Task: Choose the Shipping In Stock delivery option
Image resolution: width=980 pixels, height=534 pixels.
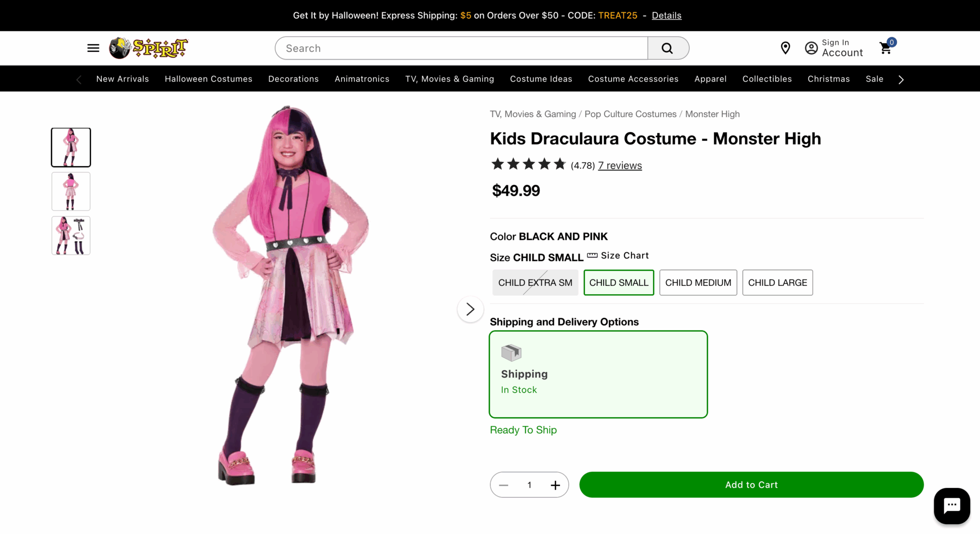Action: pos(598,374)
